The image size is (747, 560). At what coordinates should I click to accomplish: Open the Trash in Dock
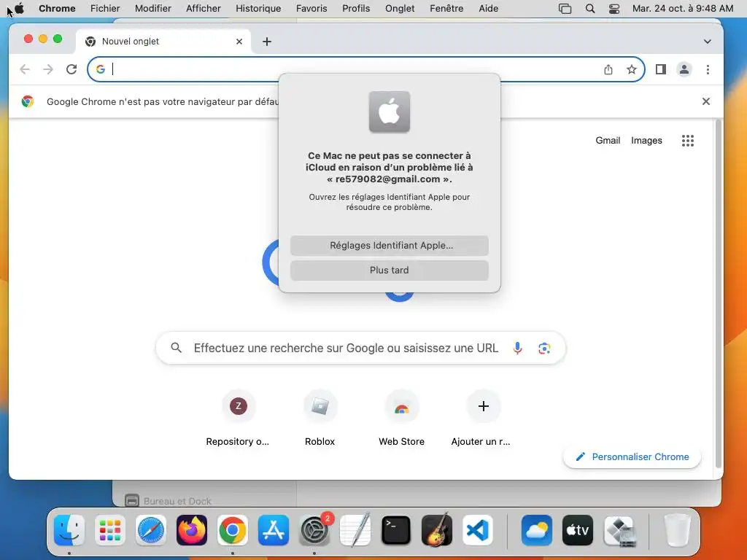click(677, 530)
